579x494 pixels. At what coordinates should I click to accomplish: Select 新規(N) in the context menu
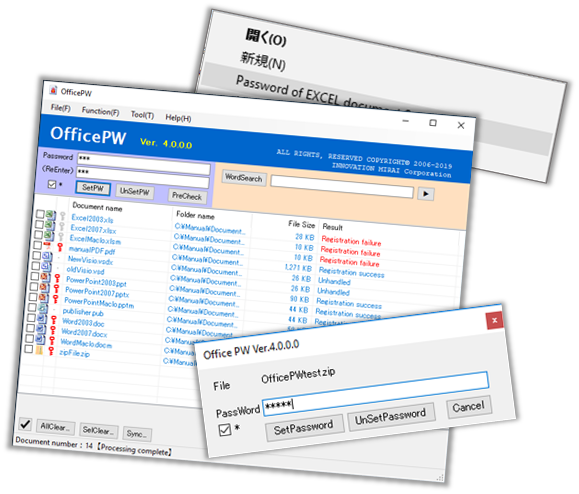(x=263, y=61)
